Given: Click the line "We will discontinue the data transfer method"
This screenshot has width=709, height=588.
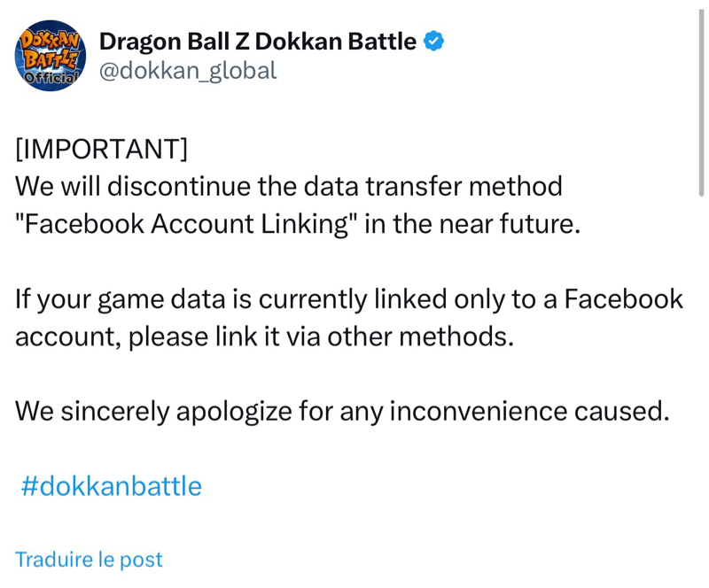Looking at the screenshot, I should click(289, 186).
